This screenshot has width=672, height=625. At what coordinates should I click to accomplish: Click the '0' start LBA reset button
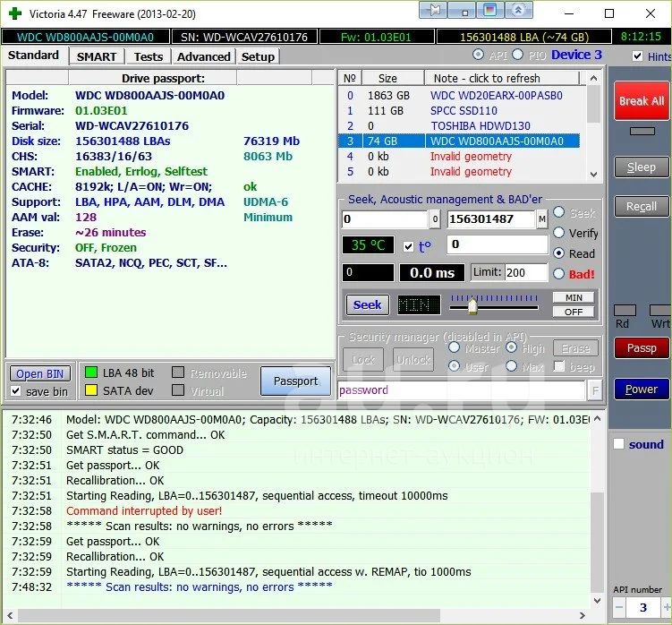pos(435,219)
